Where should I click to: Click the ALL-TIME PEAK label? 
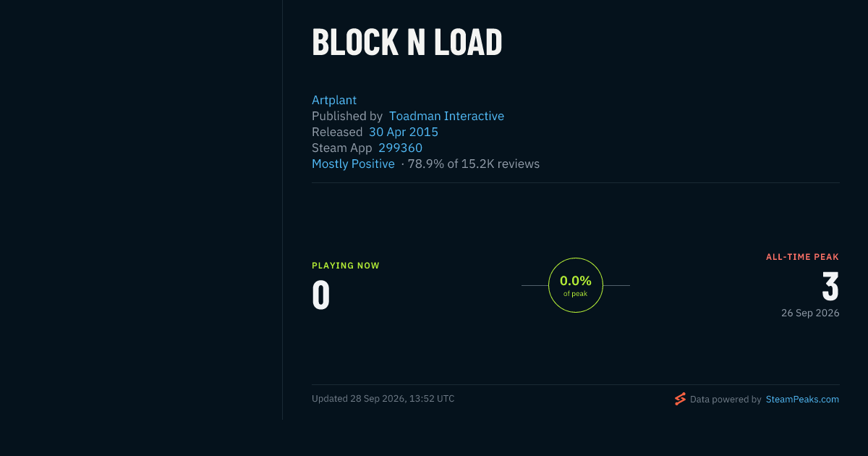click(802, 257)
